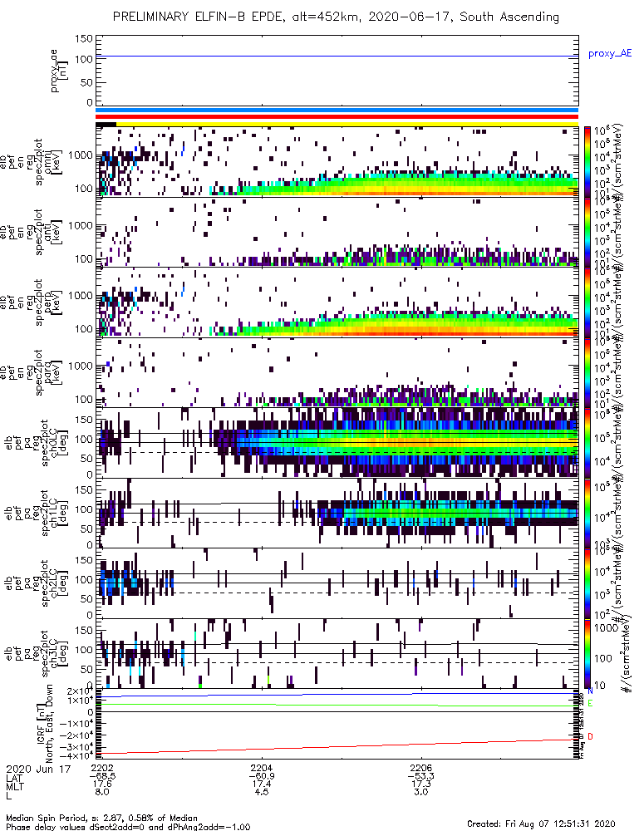Click the 'IGRF [nT] North, East, Down' axis label
This screenshot has height=831, width=644.
click(45, 724)
